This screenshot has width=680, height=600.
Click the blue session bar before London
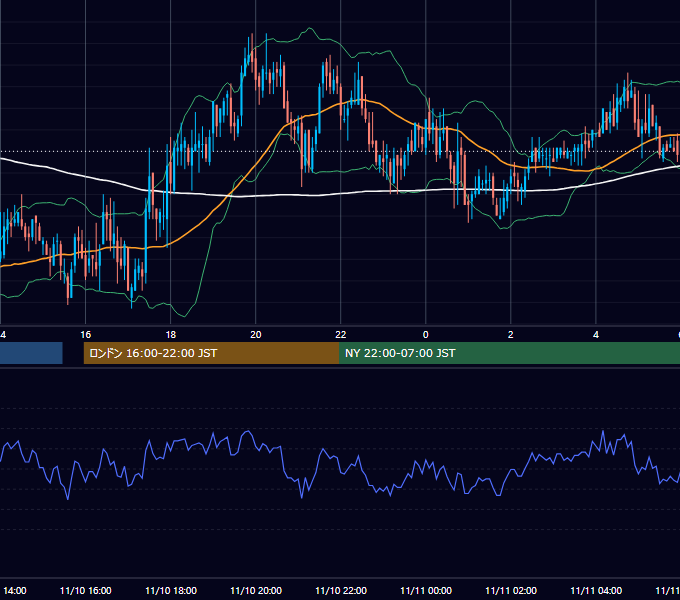(31, 353)
